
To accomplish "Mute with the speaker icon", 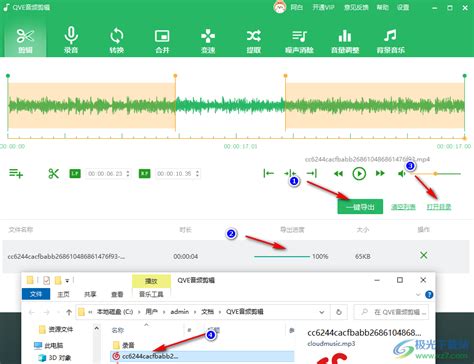I will 402,173.
